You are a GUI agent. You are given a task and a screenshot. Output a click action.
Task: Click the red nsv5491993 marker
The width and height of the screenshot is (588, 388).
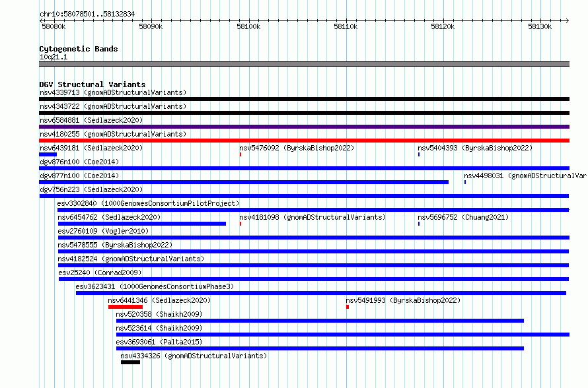click(348, 307)
